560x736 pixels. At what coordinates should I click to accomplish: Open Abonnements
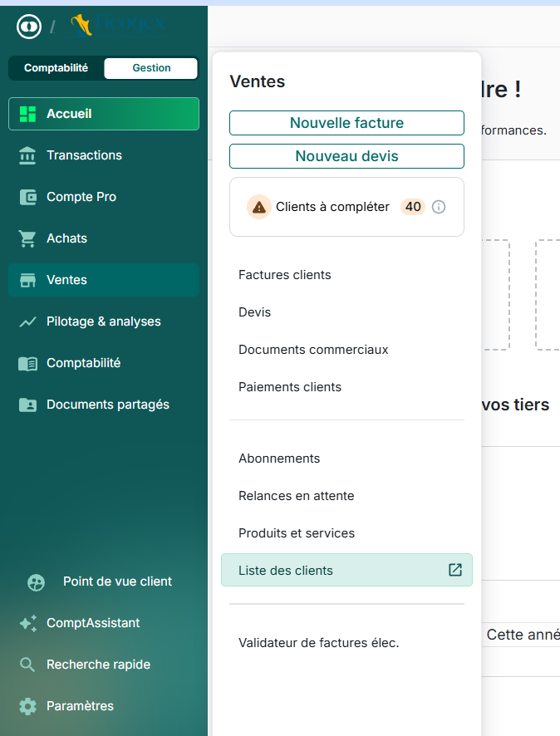347,459
